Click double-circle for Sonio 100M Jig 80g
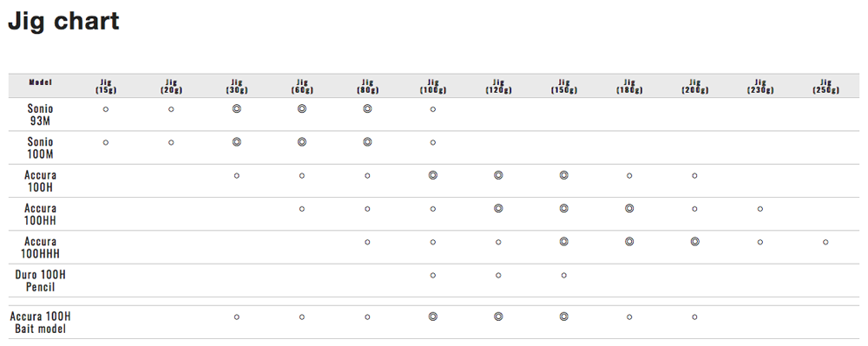The image size is (868, 346). [x=367, y=142]
